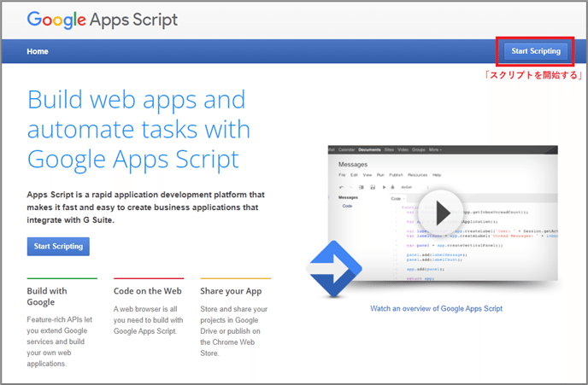Click the blue Apps Script arrow diamond icon
588x385 pixels.
[334, 269]
